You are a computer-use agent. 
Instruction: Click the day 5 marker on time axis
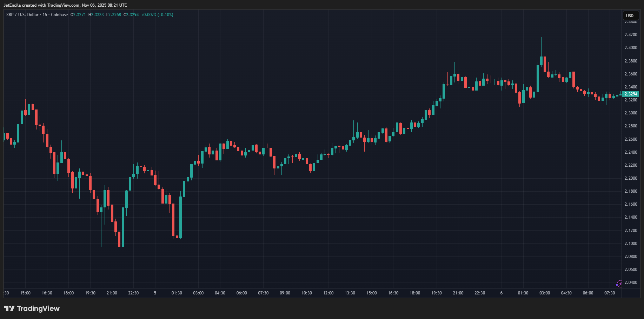[x=155, y=293]
